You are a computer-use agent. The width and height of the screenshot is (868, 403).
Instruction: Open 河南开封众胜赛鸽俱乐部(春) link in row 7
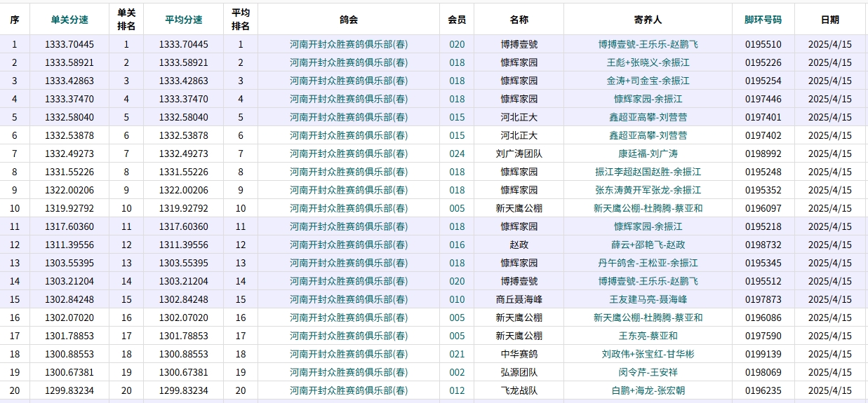pyautogui.click(x=349, y=153)
